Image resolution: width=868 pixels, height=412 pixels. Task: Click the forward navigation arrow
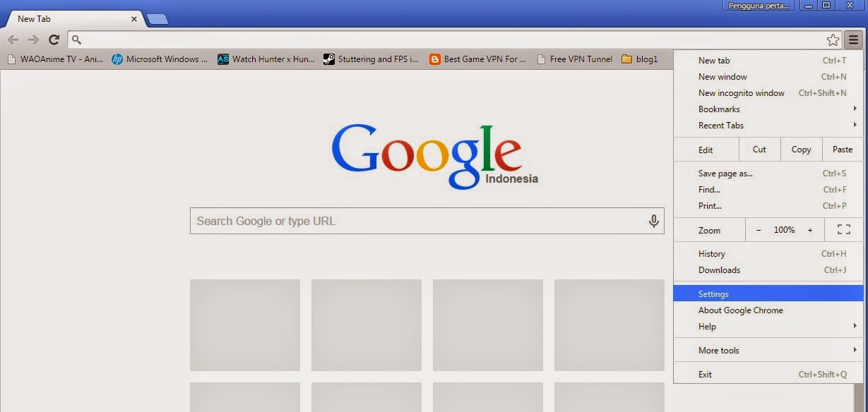33,40
